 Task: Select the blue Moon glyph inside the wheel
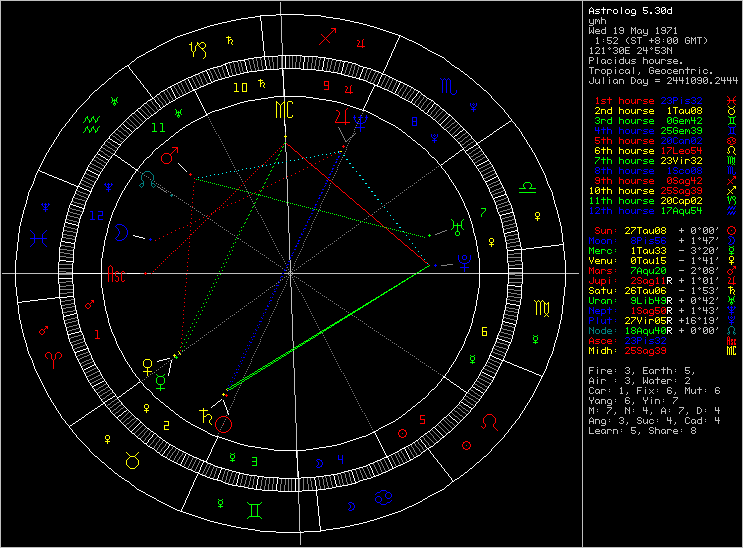tap(121, 233)
